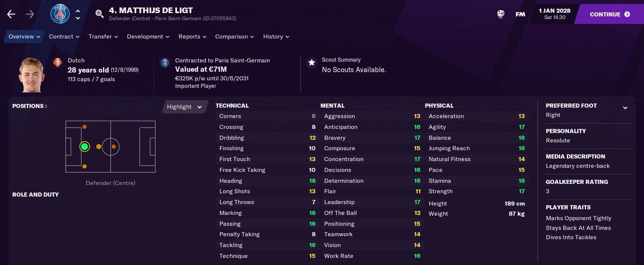This screenshot has height=265, width=644.
Task: Click the back navigation arrow
Action: click(11, 14)
